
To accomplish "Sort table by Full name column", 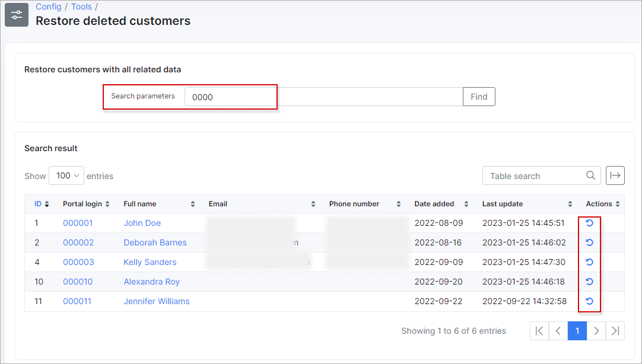I will pos(159,204).
